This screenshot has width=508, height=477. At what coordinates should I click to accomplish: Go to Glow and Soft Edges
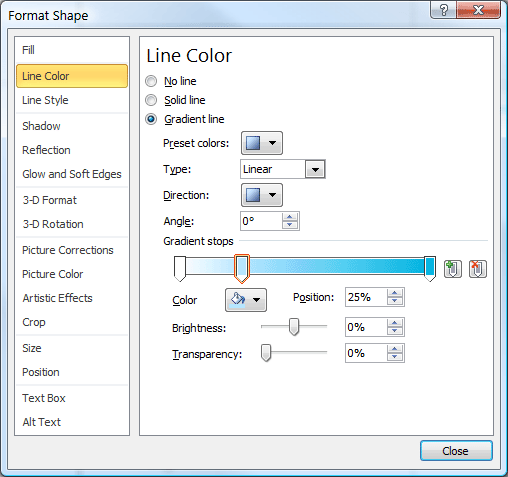pos(72,174)
